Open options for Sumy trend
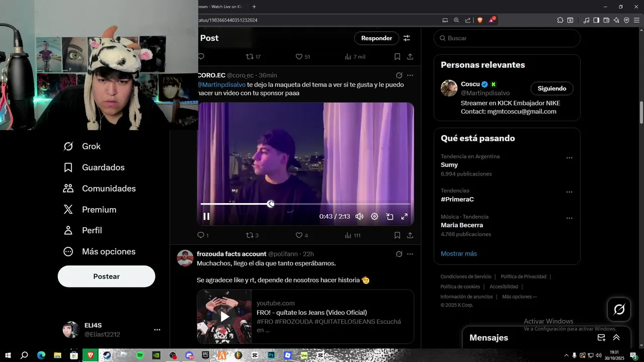Screen dimensions: 644x362 pos(570,158)
